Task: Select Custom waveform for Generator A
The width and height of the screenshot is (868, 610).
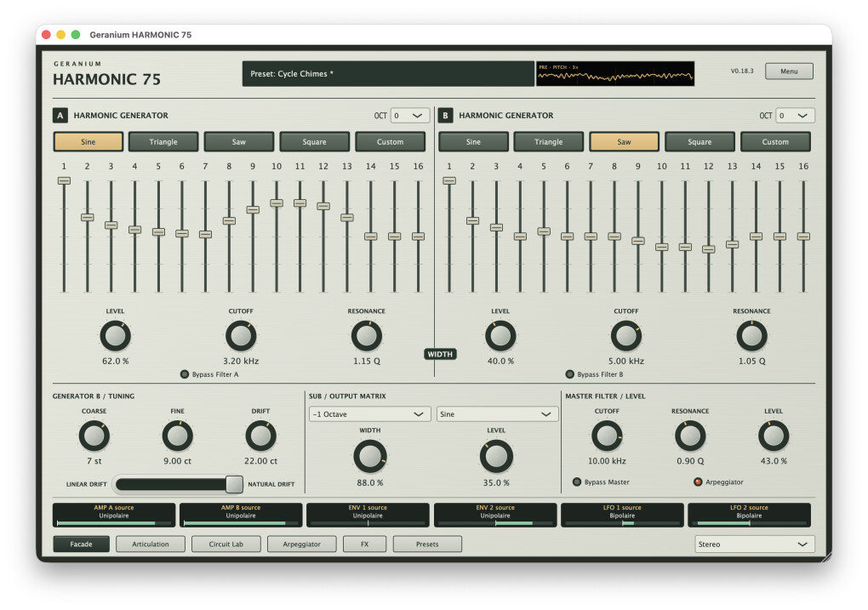Action: tap(391, 142)
